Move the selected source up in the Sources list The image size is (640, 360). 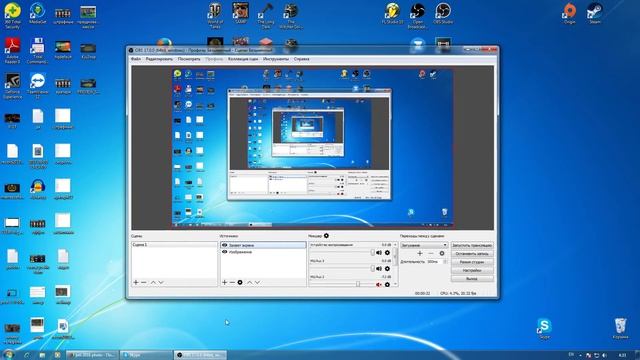[x=249, y=282]
